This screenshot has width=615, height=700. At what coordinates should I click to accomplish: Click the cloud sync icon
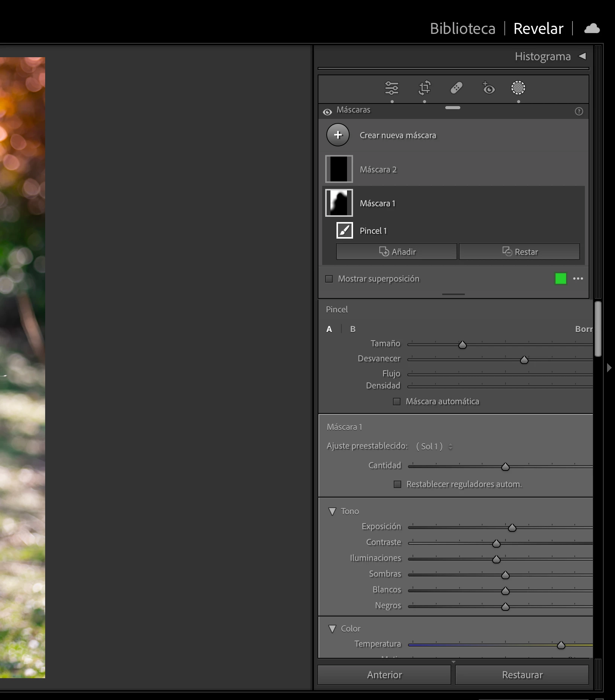click(592, 29)
